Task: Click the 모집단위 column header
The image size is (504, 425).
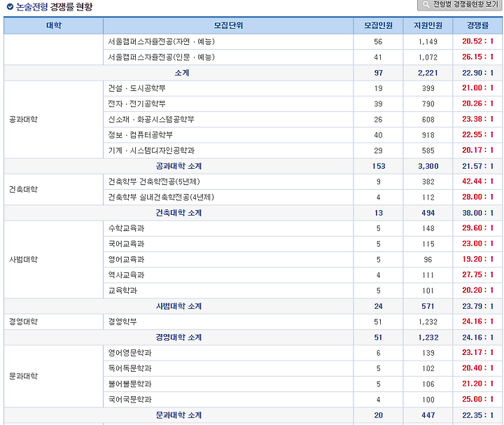Action: click(x=228, y=25)
